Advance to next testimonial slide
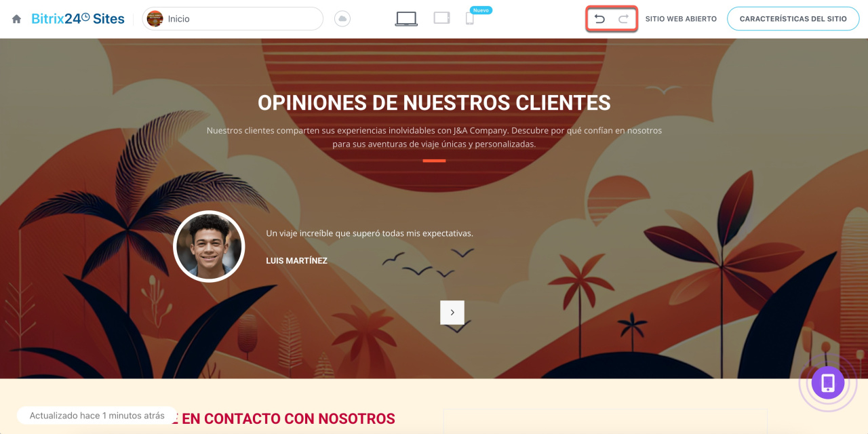 [x=452, y=313]
